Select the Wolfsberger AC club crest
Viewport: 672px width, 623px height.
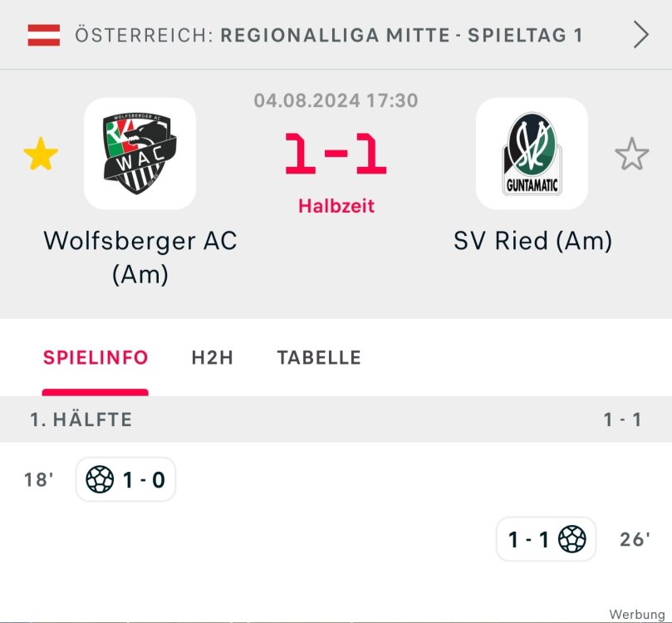[x=141, y=155]
